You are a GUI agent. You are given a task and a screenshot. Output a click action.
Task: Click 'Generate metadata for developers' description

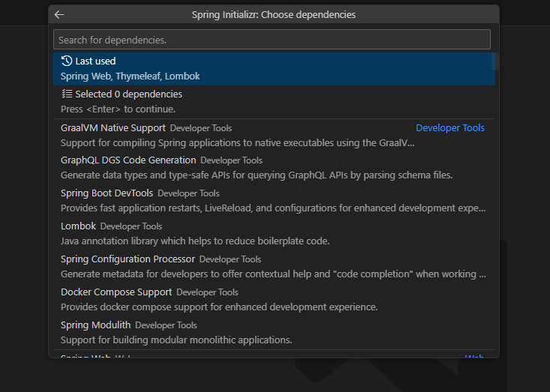point(273,274)
